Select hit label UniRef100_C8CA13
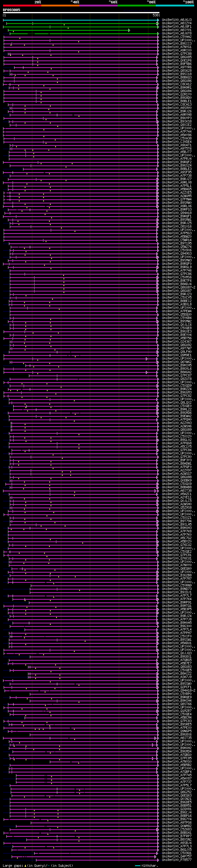This screenshot has height=868, width=197. [177, 104]
